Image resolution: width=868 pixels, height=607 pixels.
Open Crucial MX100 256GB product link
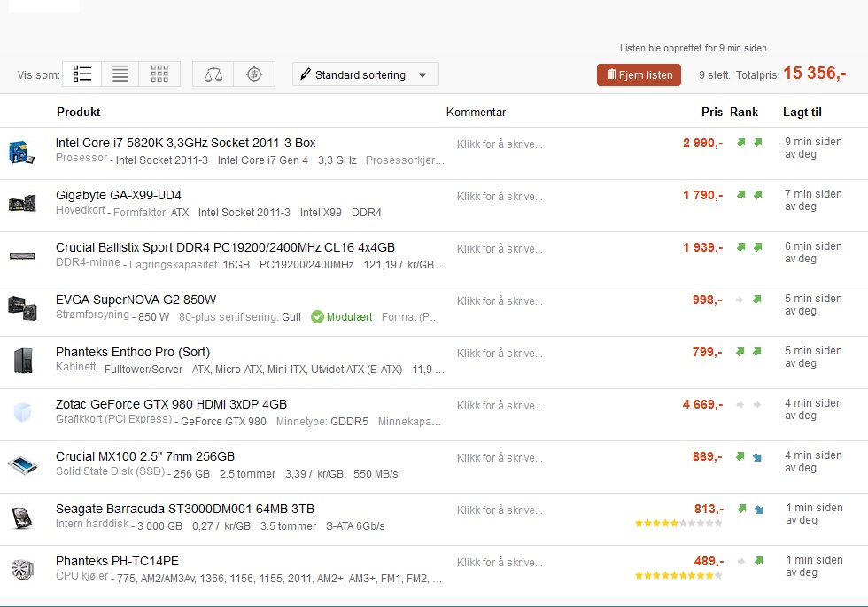[x=145, y=456]
